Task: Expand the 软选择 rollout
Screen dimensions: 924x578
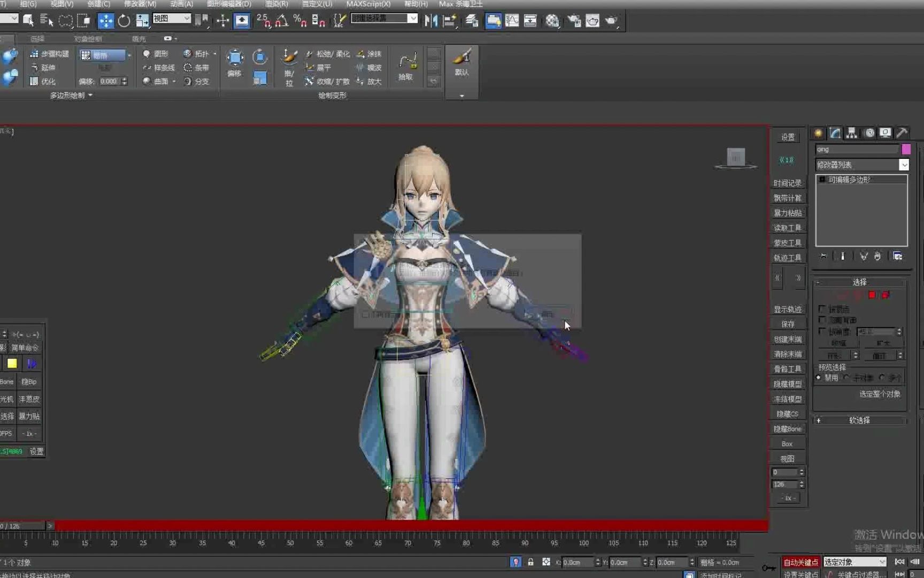Action: pos(860,421)
